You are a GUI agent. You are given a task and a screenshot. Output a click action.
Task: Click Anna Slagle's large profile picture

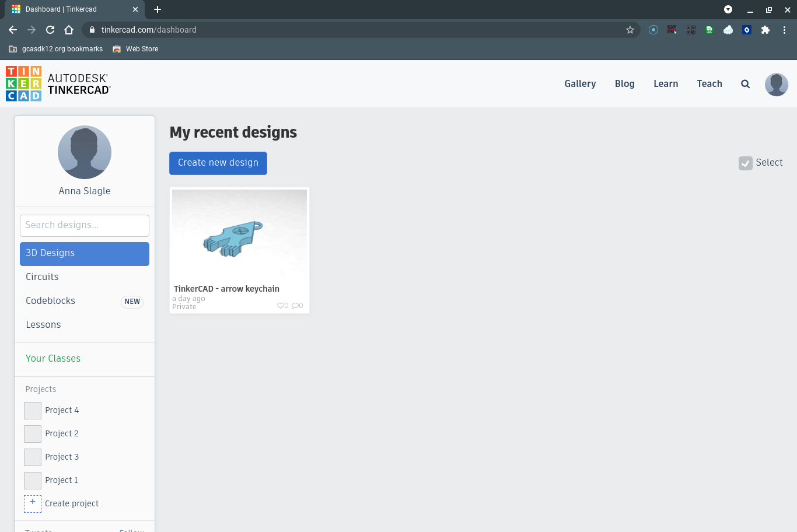point(85,152)
